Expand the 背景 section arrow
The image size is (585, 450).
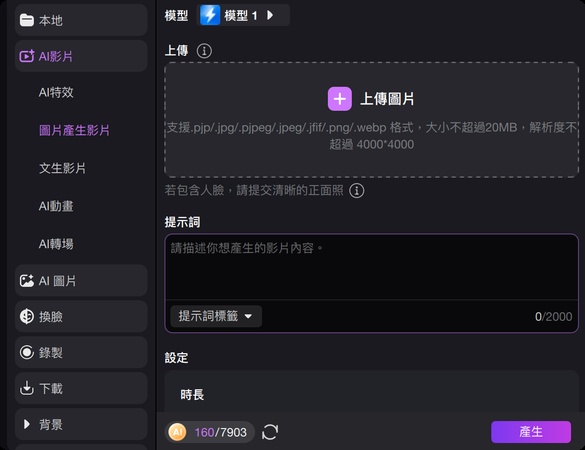(x=26, y=424)
